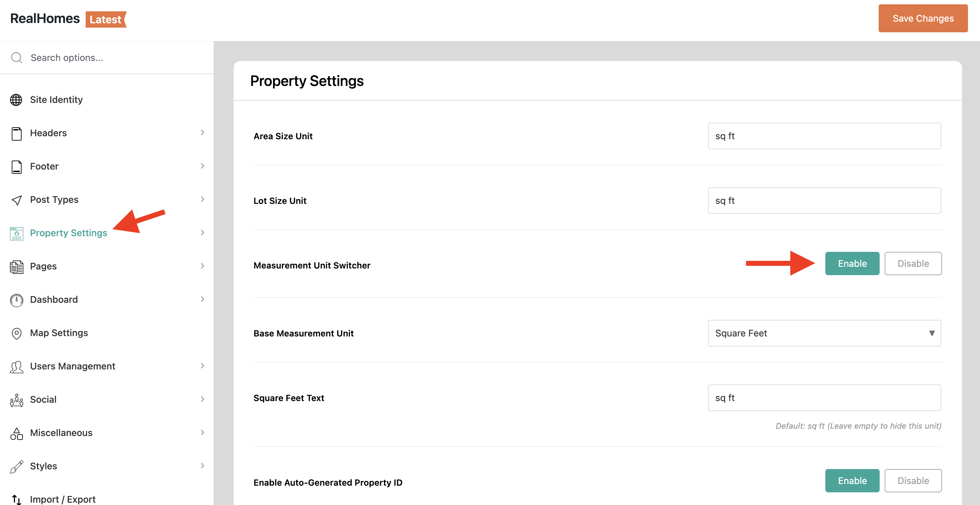This screenshot has width=980, height=505.
Task: Expand the Social submenu chevron
Action: click(202, 399)
